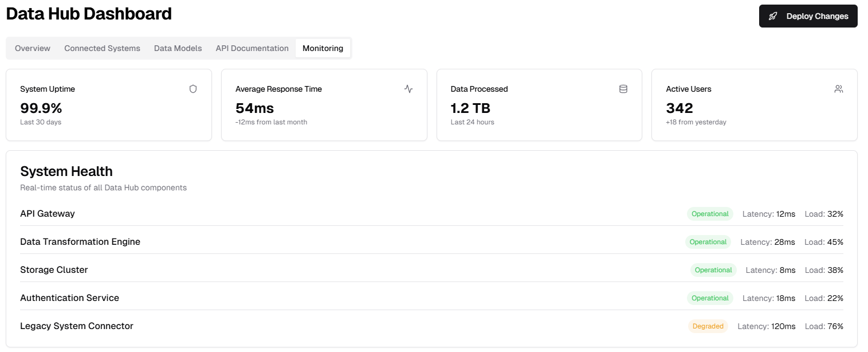The width and height of the screenshot is (868, 352).
Task: Switch to the Overview tab
Action: [x=33, y=48]
